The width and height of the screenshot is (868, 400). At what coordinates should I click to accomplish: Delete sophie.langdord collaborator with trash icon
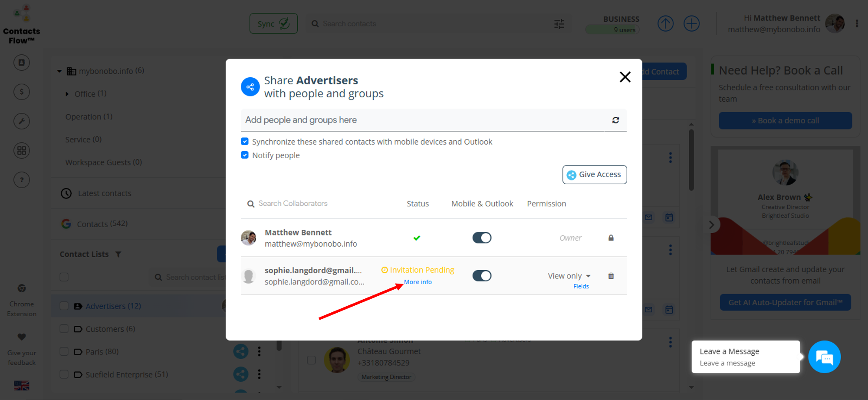pyautogui.click(x=611, y=276)
